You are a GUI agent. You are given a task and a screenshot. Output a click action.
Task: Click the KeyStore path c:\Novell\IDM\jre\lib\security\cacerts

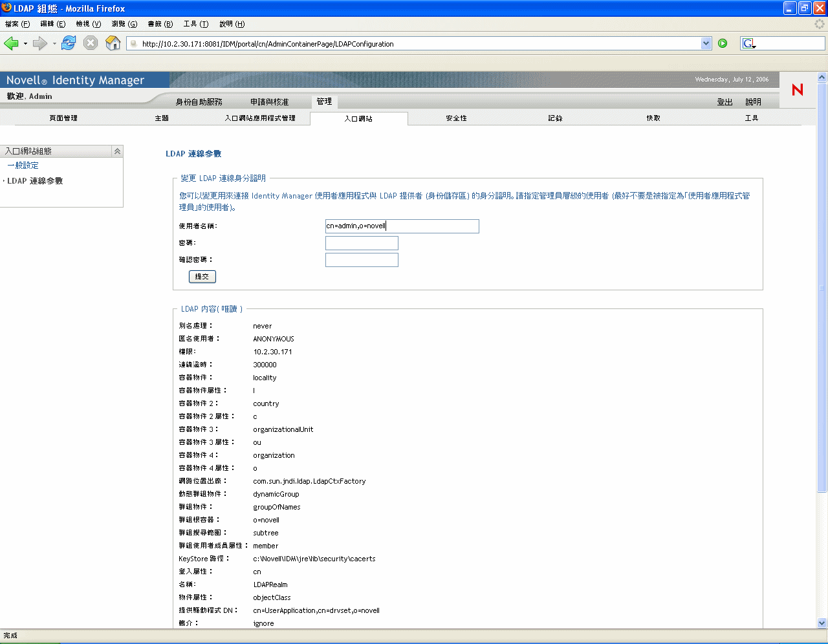point(314,559)
